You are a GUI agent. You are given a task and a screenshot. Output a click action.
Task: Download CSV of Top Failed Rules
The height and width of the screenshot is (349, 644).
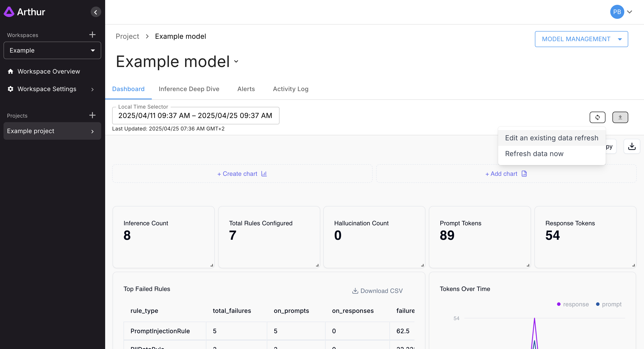click(377, 291)
